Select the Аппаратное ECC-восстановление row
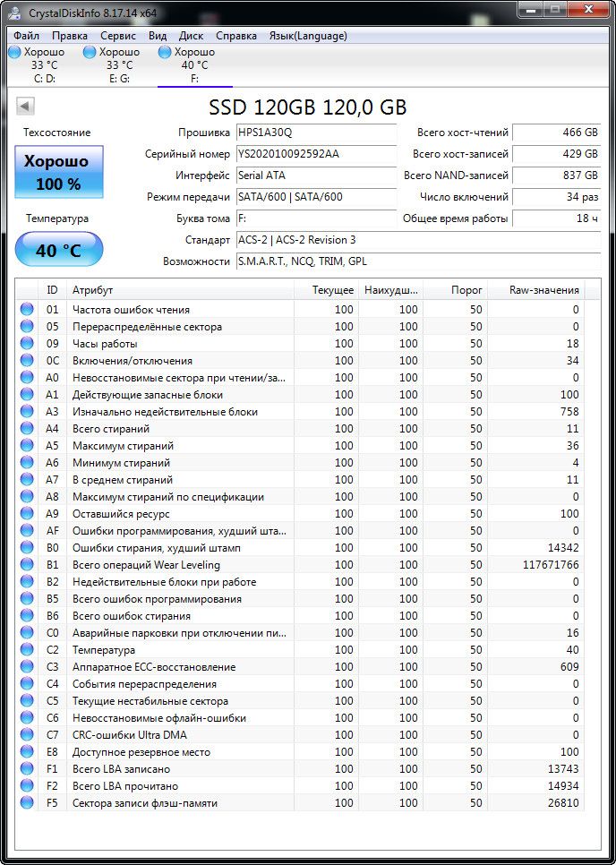The width and height of the screenshot is (616, 865). 301,667
